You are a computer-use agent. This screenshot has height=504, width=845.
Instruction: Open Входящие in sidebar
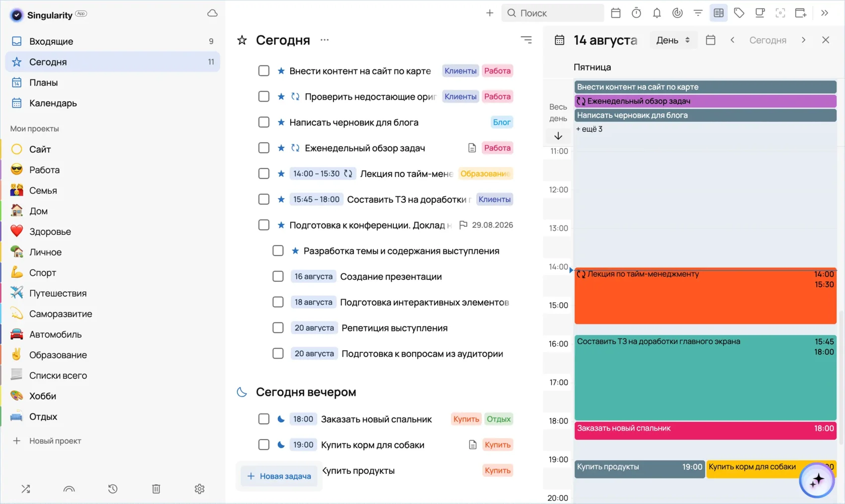(x=113, y=41)
